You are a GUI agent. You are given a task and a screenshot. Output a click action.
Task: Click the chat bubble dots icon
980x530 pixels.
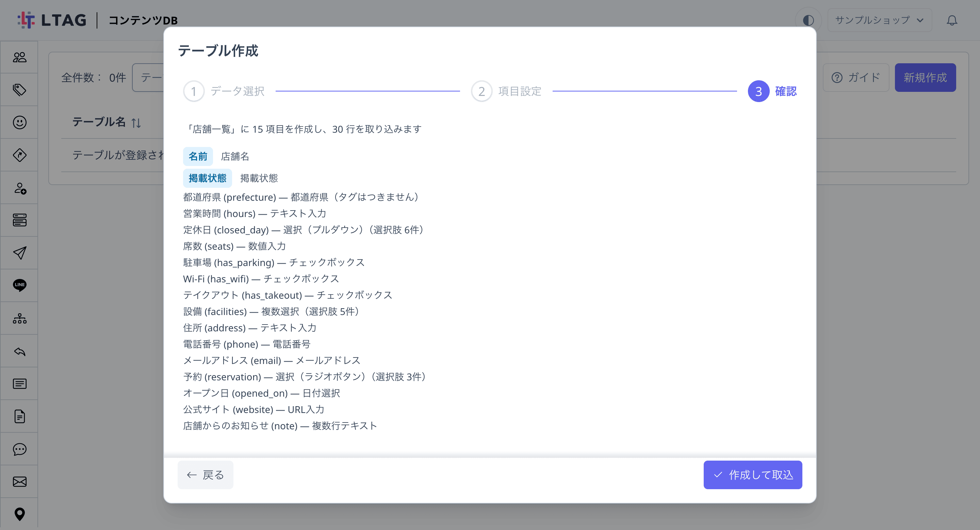pyautogui.click(x=19, y=449)
